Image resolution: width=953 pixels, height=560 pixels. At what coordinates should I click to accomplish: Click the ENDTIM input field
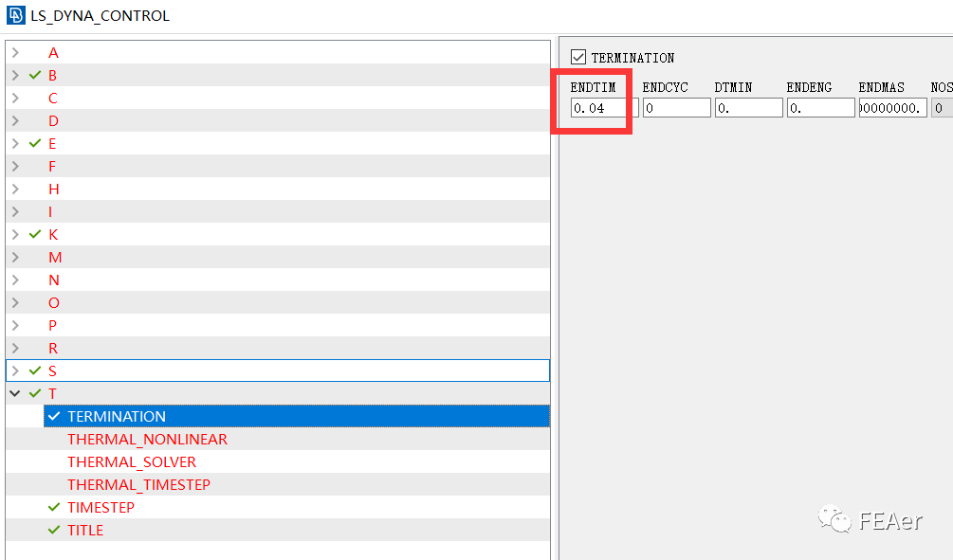click(x=604, y=108)
